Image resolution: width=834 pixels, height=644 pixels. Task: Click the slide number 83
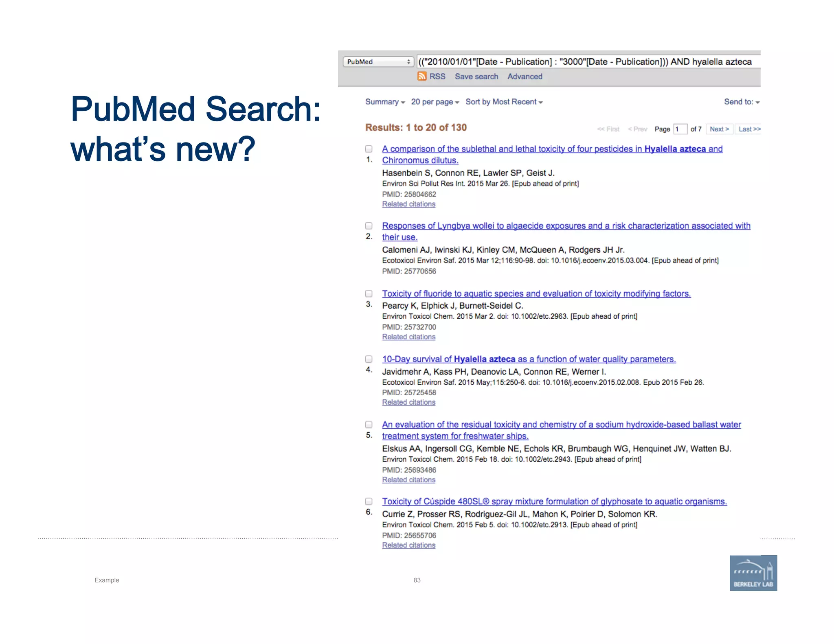pyautogui.click(x=417, y=580)
